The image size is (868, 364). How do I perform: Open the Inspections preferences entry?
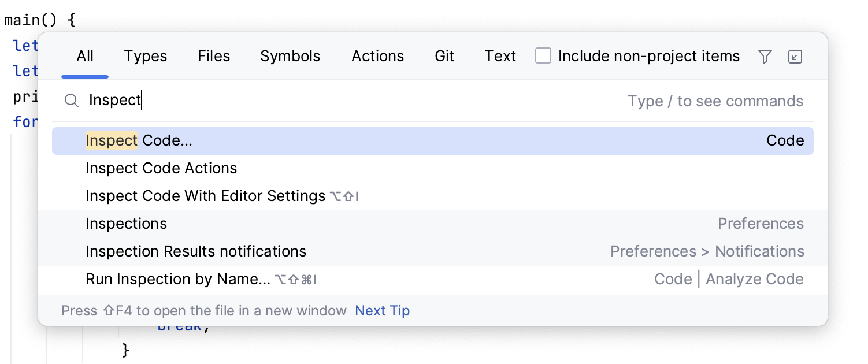click(126, 224)
